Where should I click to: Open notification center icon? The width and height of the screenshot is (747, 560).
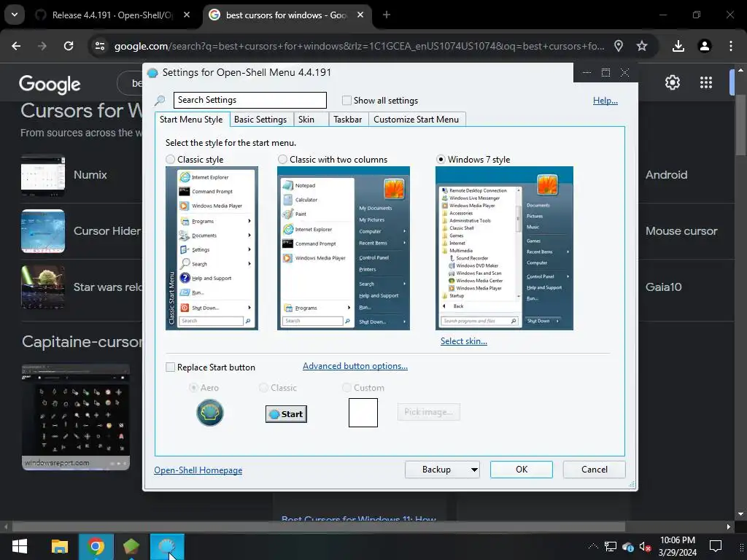pos(716,546)
